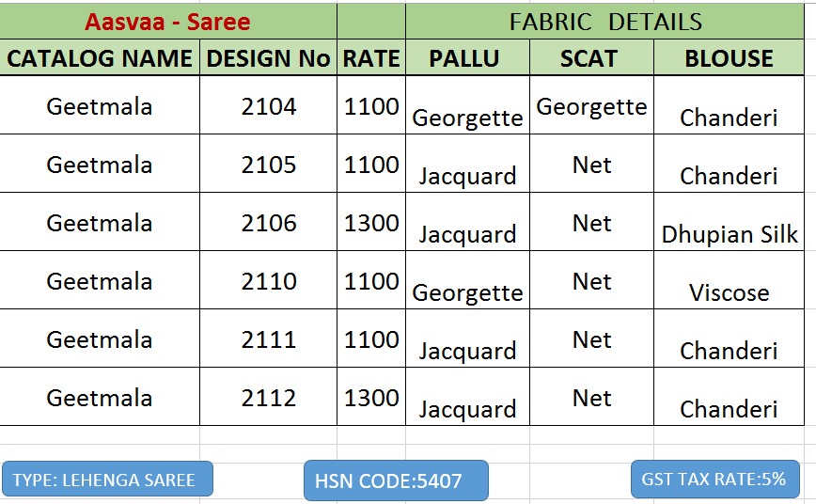Select the RATE column header cell
Screen dimensions: 816x504
tap(371, 58)
